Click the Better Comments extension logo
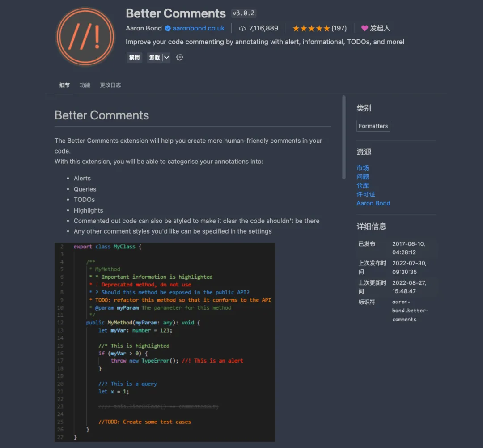Image resolution: width=483 pixels, height=448 pixels. coord(85,37)
